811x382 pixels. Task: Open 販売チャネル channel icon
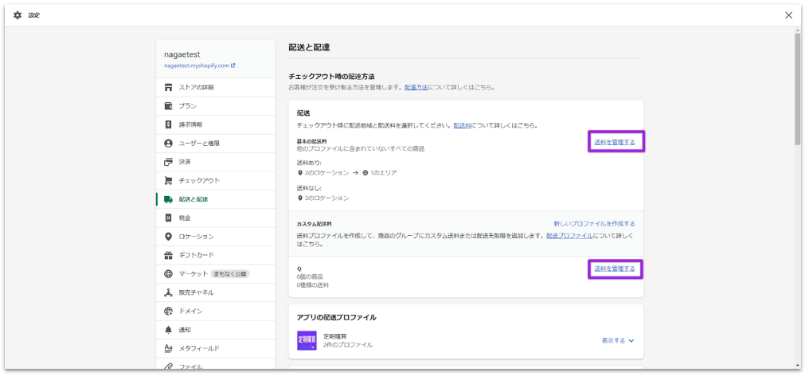168,293
